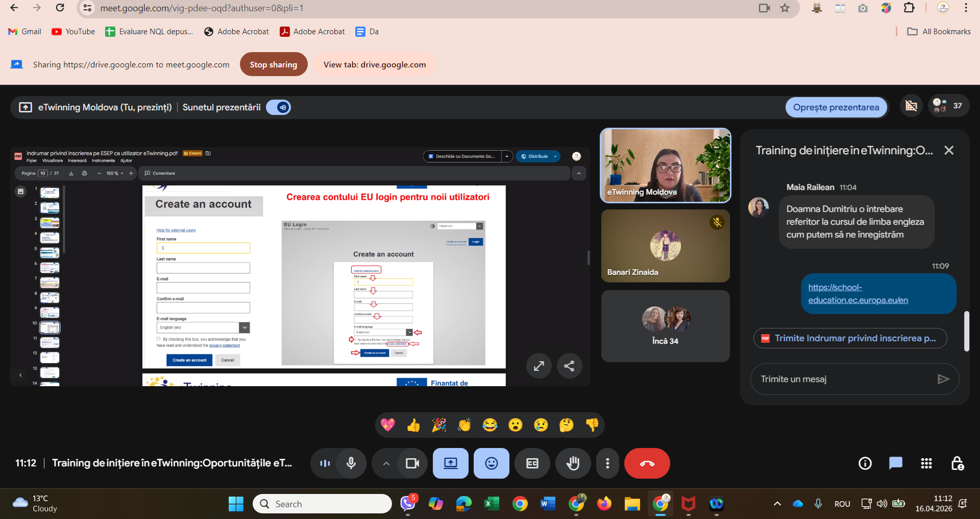Open host controls lock icon
Image resolution: width=980 pixels, height=519 pixels.
coord(957,463)
